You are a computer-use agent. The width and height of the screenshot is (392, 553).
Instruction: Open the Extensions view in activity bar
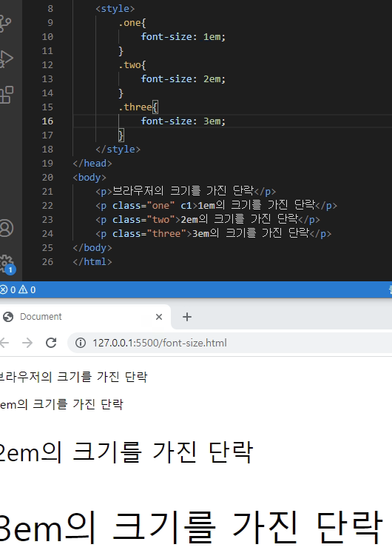tap(7, 95)
